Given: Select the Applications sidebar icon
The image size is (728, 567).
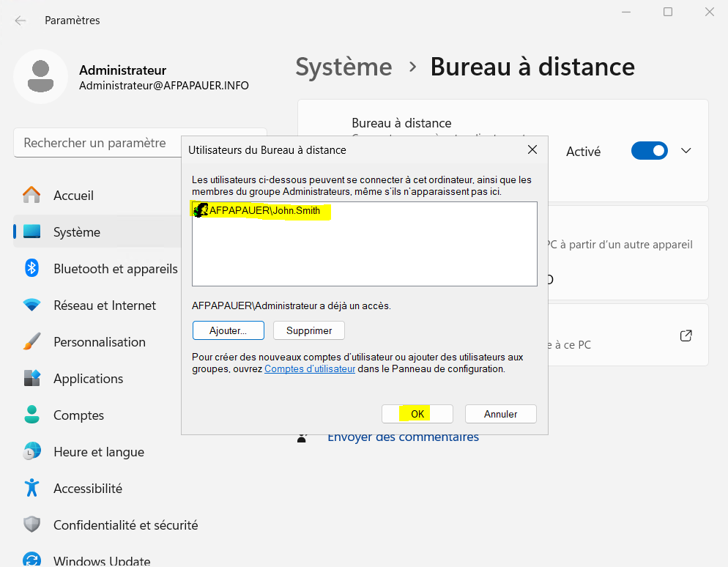Looking at the screenshot, I should click(x=31, y=378).
